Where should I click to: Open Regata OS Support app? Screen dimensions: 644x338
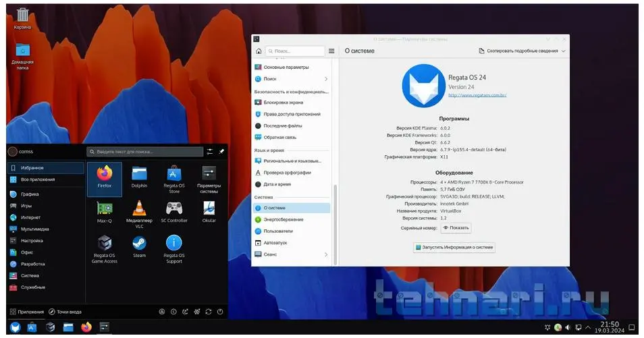point(174,249)
